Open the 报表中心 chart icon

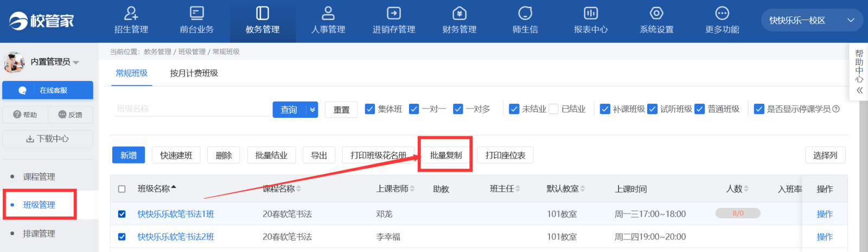point(590,14)
